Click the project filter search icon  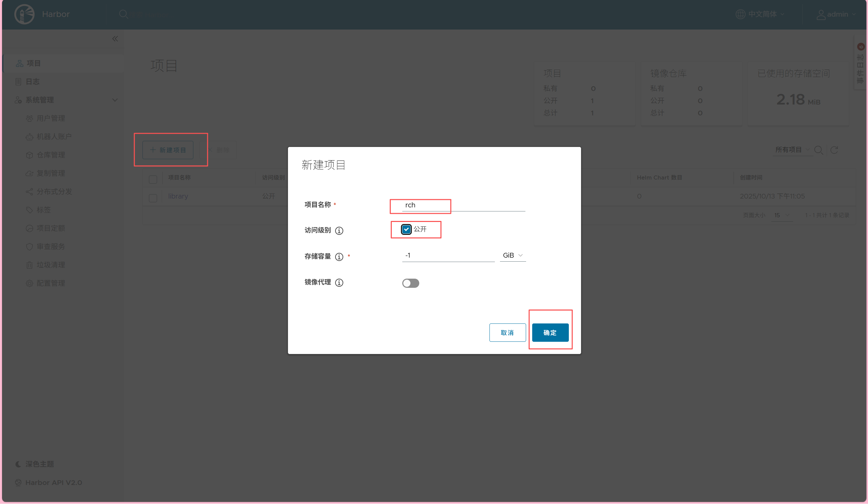click(818, 150)
